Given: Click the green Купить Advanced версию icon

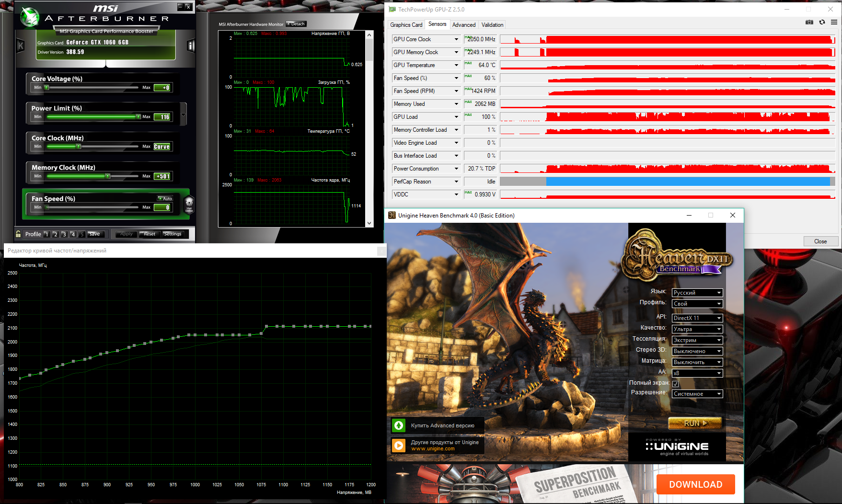Looking at the screenshot, I should click(x=399, y=425).
